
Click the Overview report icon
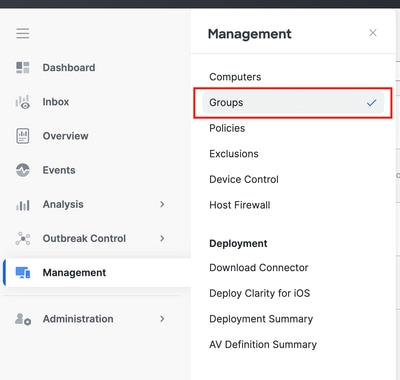[x=23, y=136]
